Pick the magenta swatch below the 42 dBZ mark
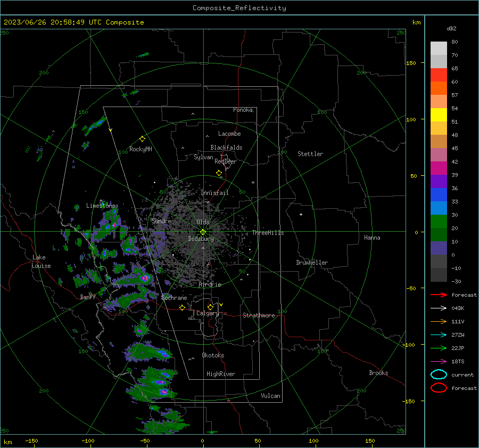The width and height of the screenshot is (479, 448). pyautogui.click(x=439, y=168)
